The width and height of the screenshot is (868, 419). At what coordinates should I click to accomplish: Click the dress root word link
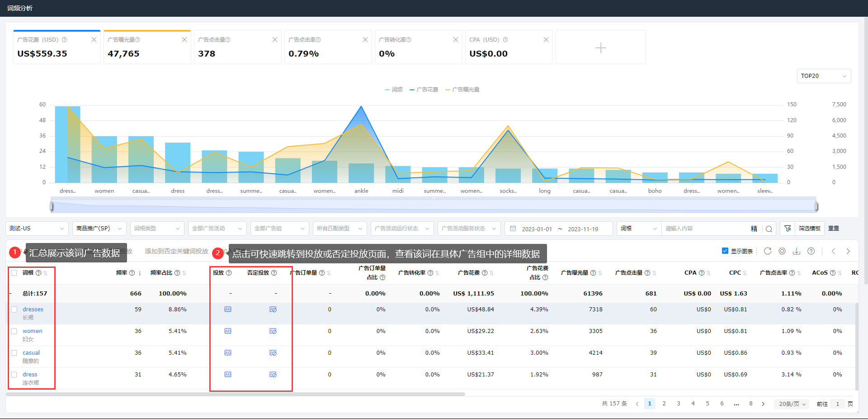coord(30,375)
